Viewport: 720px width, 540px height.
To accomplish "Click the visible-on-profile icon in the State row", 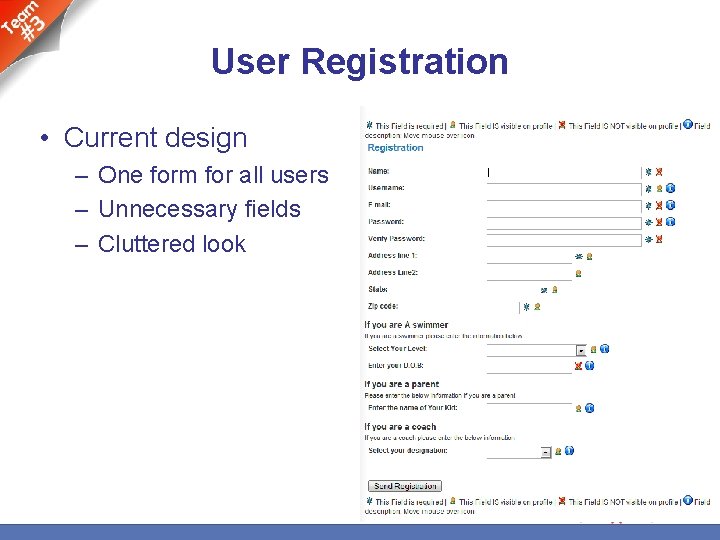I will (555, 290).
